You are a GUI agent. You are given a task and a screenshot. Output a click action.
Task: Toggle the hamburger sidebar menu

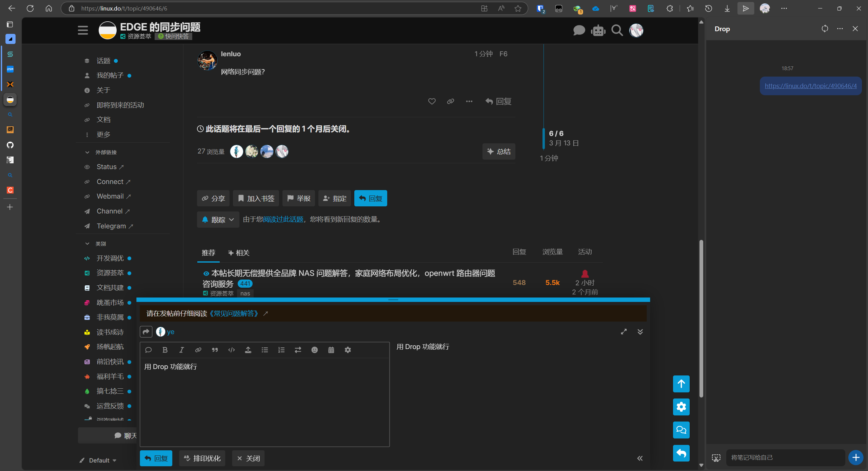coord(83,30)
